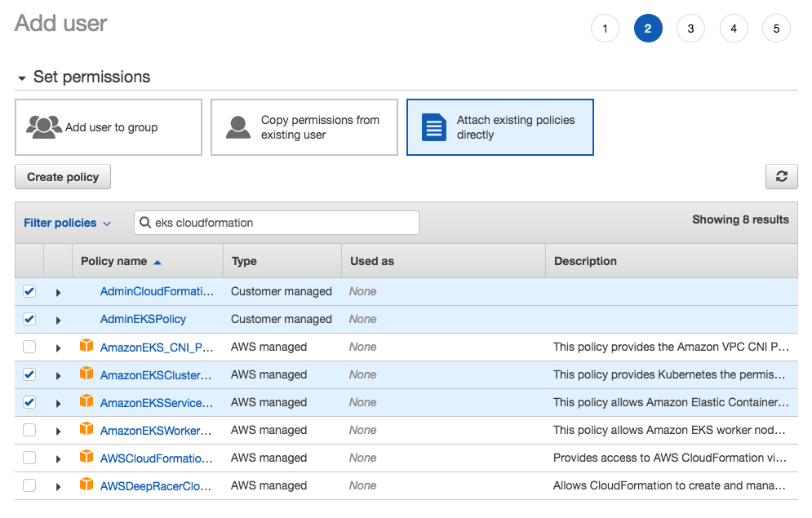Screen dimensions: 812x518
Task: Go to wizard step 3
Action: click(x=691, y=29)
